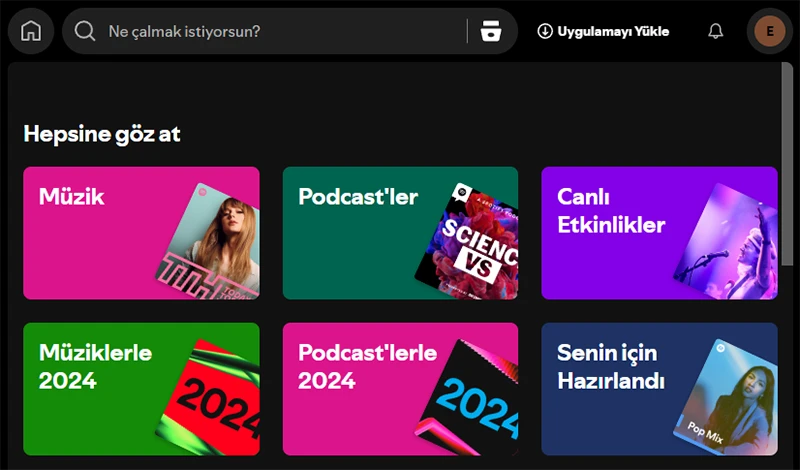Click the Hepsine göz at heading
The height and width of the screenshot is (470, 800).
click(102, 134)
